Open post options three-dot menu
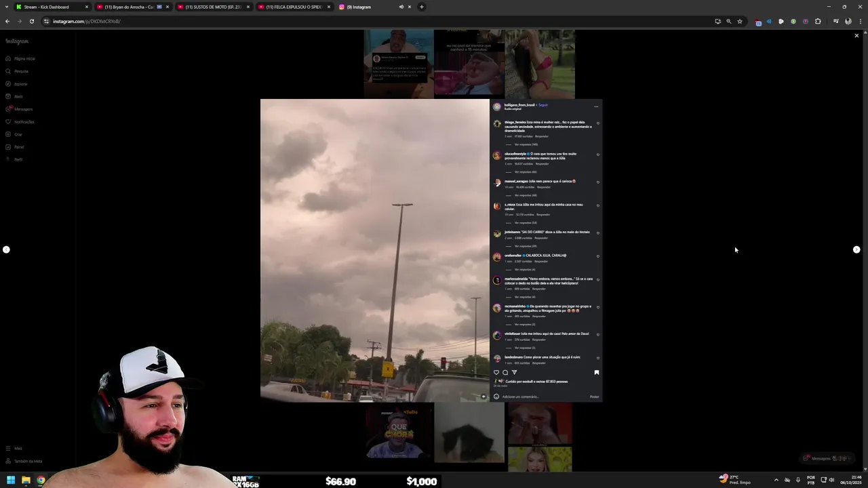Screen dimensions: 868x488 pyautogui.click(x=596, y=106)
